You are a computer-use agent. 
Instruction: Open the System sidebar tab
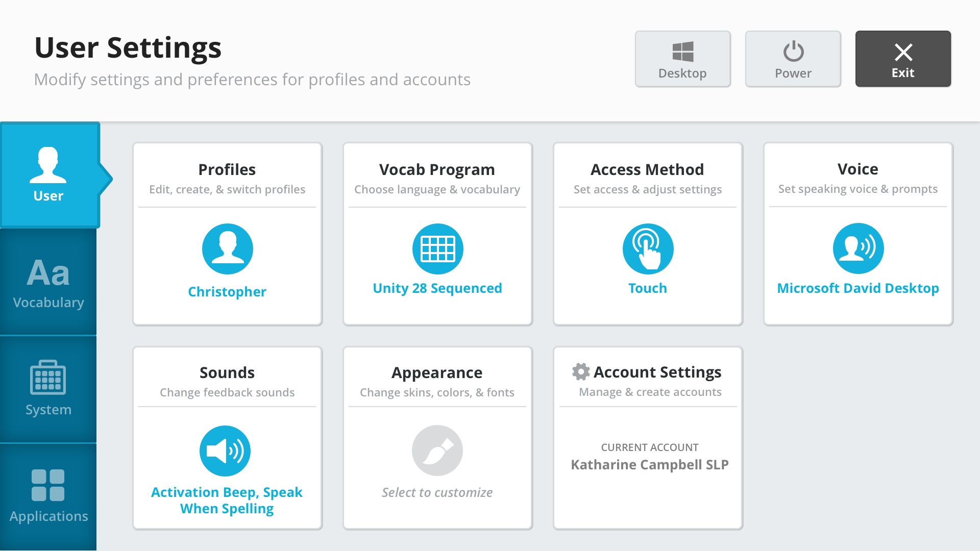[48, 389]
